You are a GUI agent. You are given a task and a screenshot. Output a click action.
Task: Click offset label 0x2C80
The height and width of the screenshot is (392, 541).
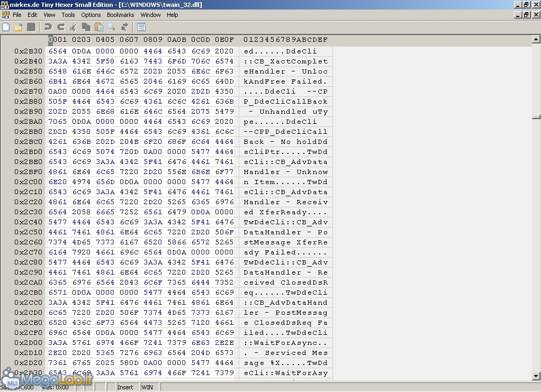tap(28, 262)
